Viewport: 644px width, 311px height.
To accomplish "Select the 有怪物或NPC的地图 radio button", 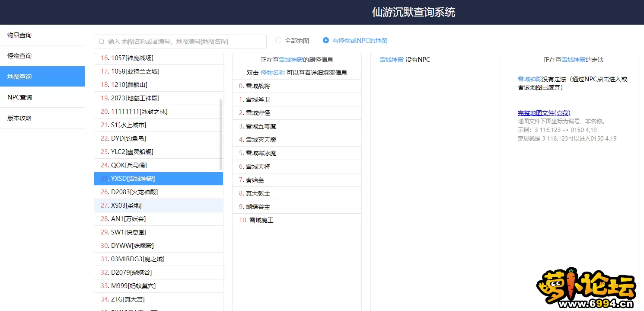I will 326,40.
